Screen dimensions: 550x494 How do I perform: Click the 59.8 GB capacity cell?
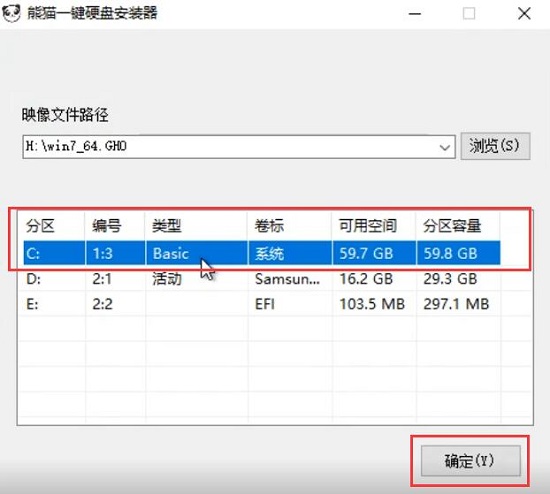pos(458,253)
